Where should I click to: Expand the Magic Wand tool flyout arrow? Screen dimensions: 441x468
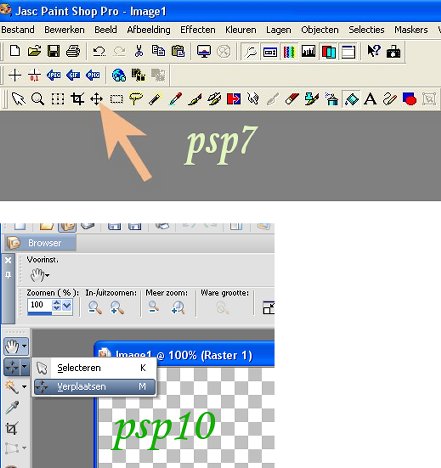(24, 387)
